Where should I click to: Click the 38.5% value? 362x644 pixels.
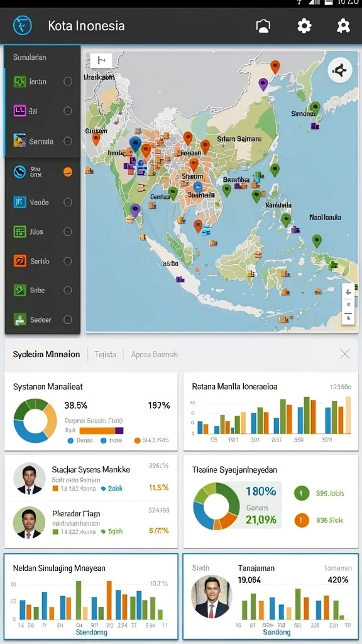76,406
